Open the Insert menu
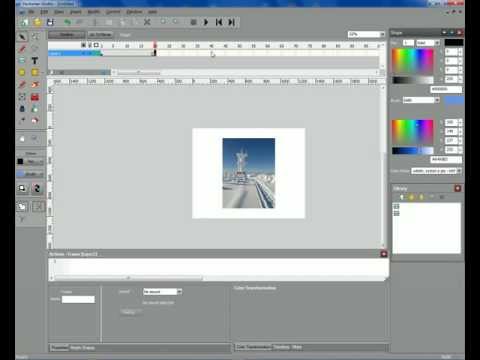Screen dimensions: 480x360 76,12
